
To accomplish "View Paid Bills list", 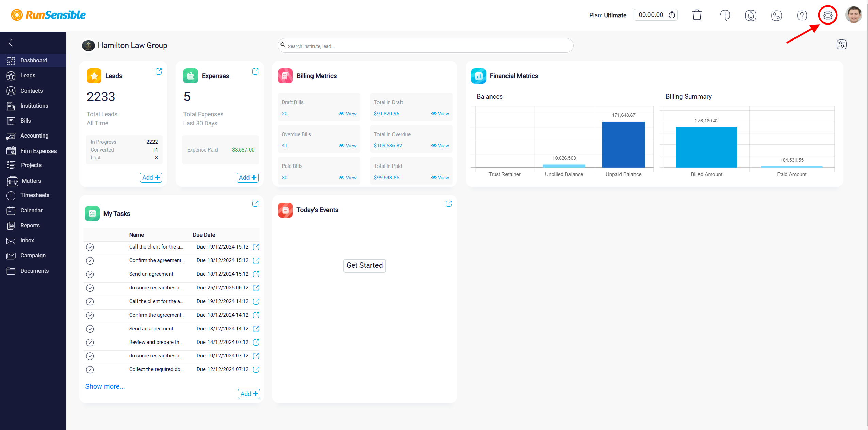I will coord(348,178).
